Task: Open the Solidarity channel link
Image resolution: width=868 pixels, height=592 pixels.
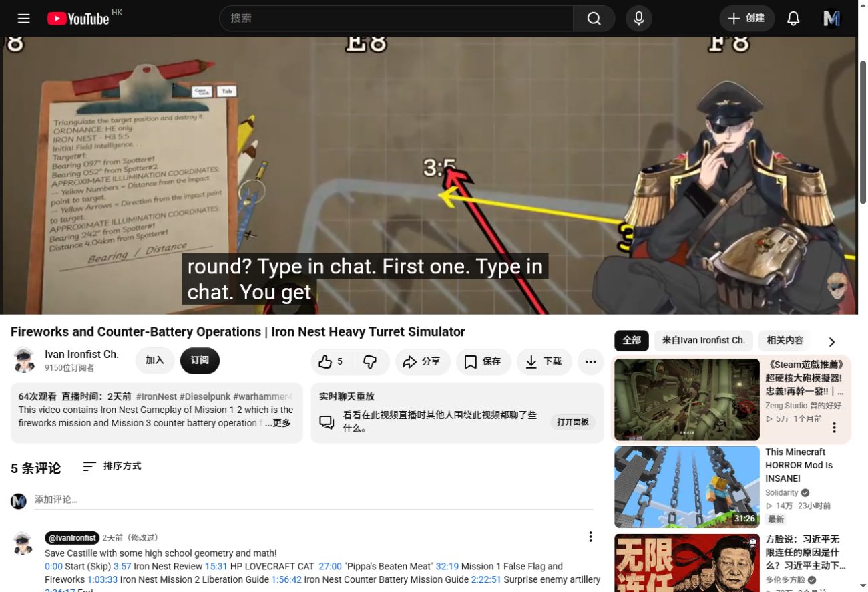Action: coord(782,493)
